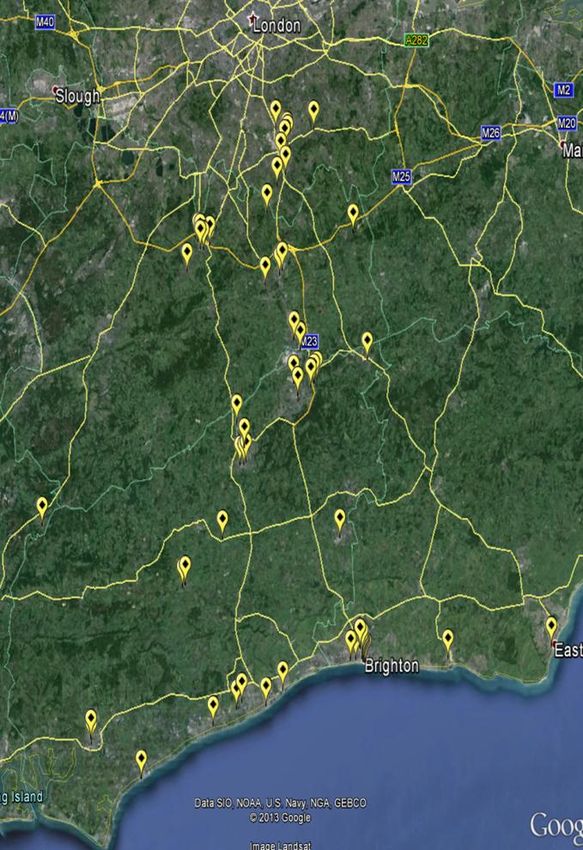Select the green A282 road shield
This screenshot has height=850, width=583.
click(416, 40)
